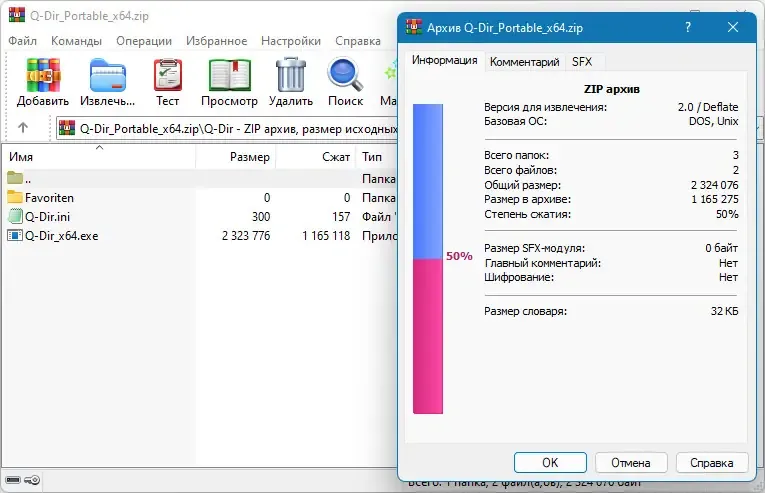Viewport: 765px width, 493px height.
Task: Select the Q-Dir_x64.exe application icon
Action: pyautogui.click(x=15, y=235)
